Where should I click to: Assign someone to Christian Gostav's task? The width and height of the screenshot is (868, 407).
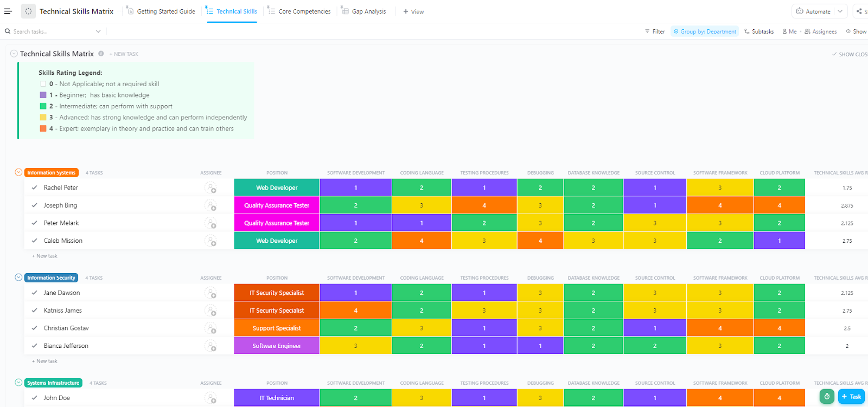click(x=210, y=328)
